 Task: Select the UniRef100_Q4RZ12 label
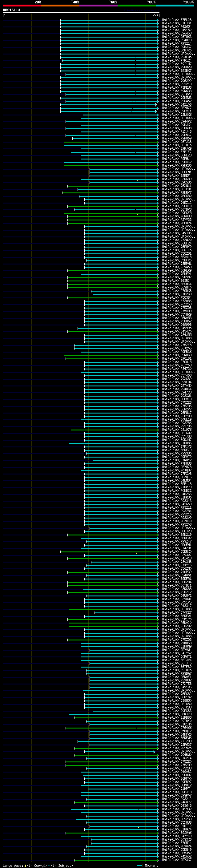tap(177, 203)
